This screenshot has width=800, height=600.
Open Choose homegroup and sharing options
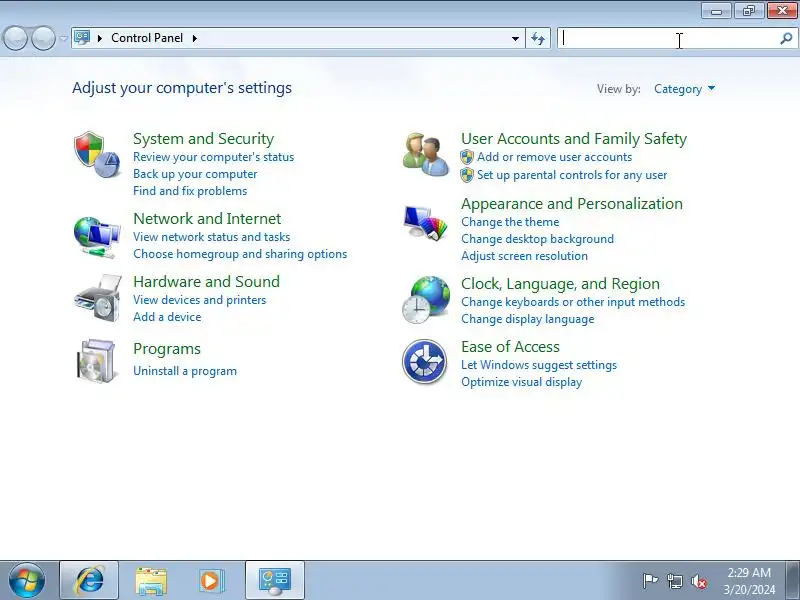[x=240, y=254]
